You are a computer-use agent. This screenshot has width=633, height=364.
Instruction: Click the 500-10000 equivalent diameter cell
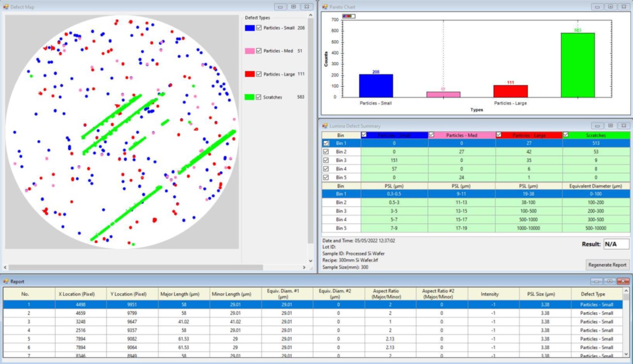pos(596,228)
